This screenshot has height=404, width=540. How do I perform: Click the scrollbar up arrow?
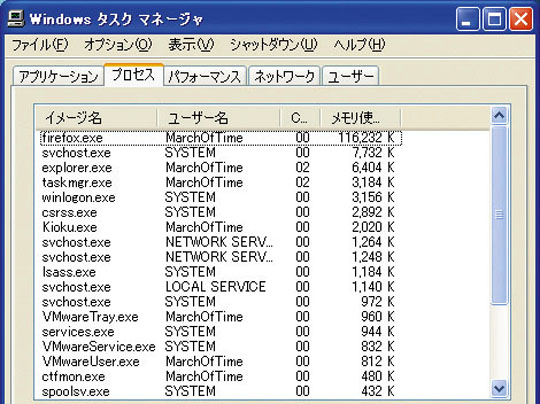coord(499,115)
